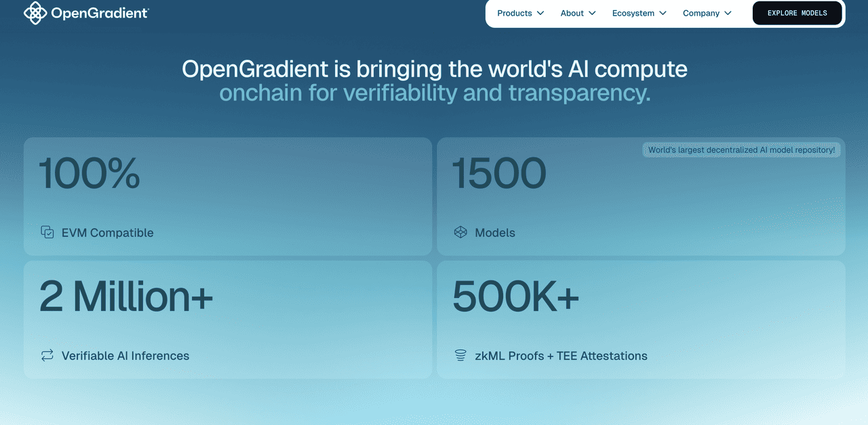Click the Verifiable AI Inferences arrows icon
The image size is (868, 425).
(x=47, y=355)
